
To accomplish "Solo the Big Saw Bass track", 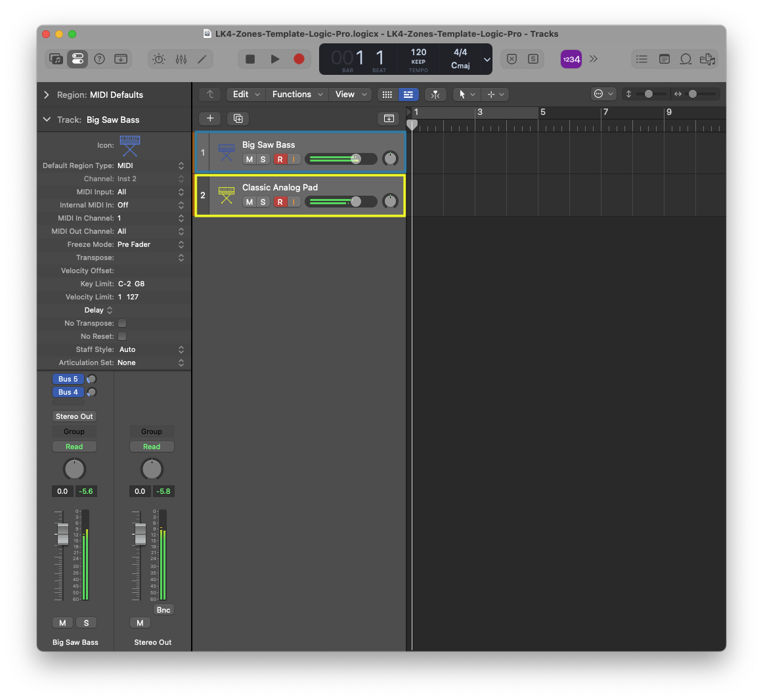I will coord(263,159).
